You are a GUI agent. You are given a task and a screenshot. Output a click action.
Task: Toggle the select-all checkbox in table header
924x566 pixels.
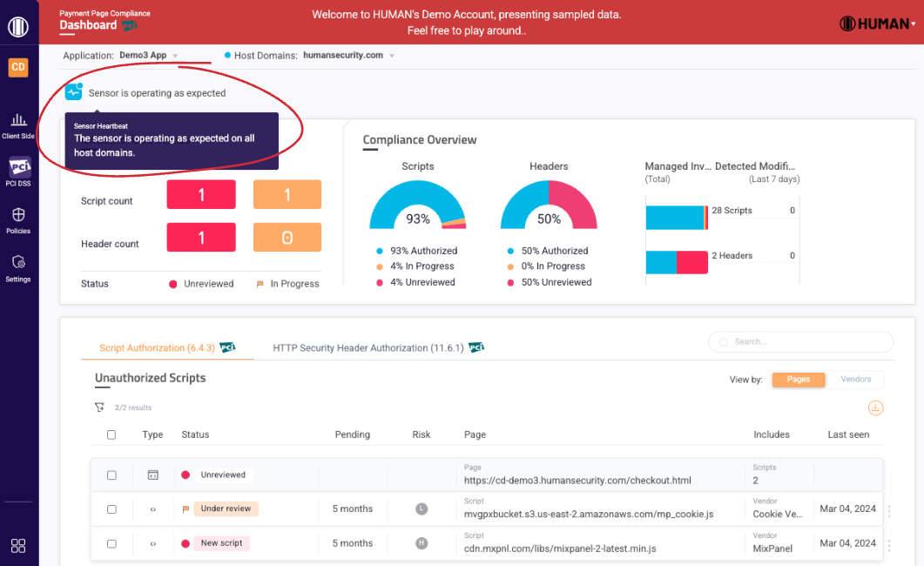pos(111,435)
